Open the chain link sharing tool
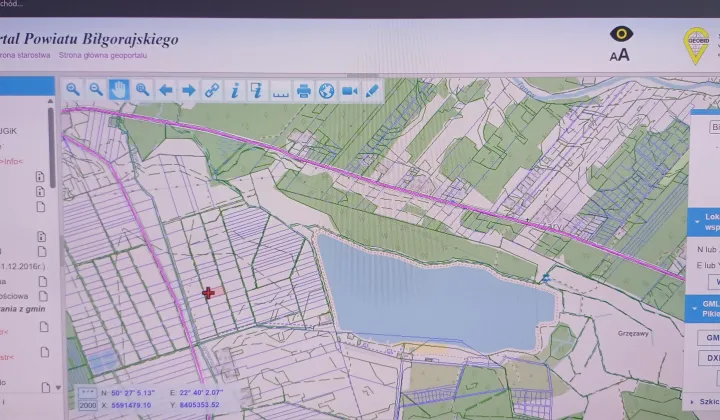 [x=212, y=90]
